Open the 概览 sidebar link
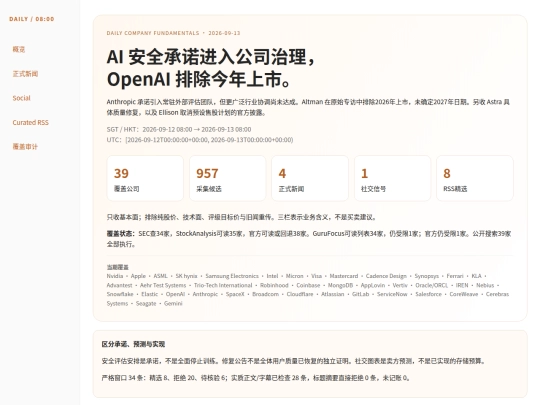 19,49
